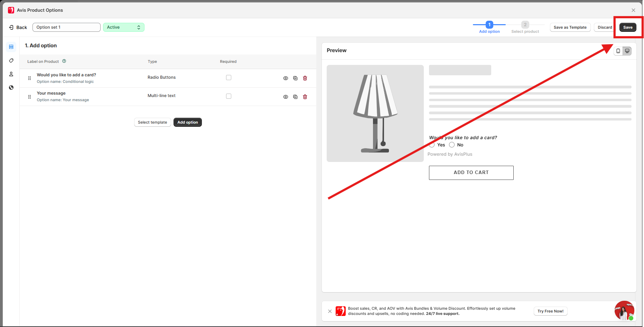
Task: Select the 'Yes' radio button in preview
Action: [x=432, y=145]
